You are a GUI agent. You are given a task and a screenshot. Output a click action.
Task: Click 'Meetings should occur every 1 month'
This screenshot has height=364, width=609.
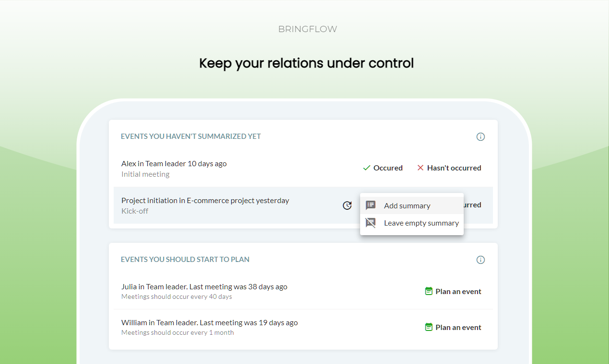coord(177,333)
